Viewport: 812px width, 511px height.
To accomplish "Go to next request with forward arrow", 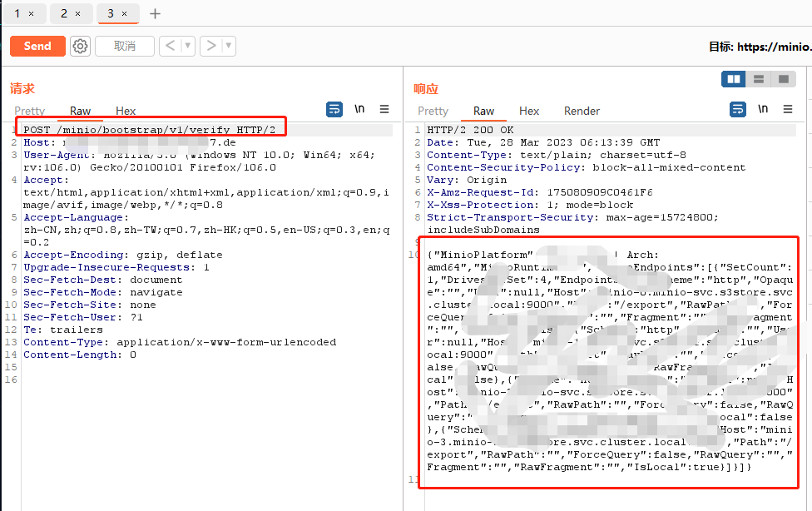I will tap(210, 46).
